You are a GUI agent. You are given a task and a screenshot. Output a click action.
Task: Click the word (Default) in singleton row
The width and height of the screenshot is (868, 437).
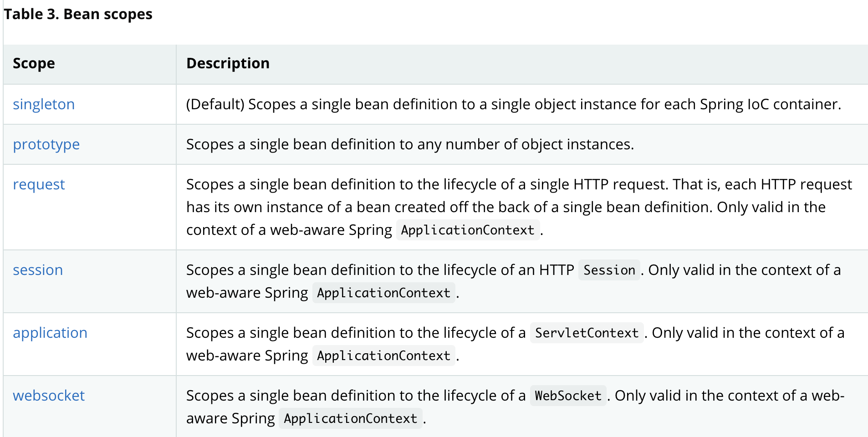point(215,104)
